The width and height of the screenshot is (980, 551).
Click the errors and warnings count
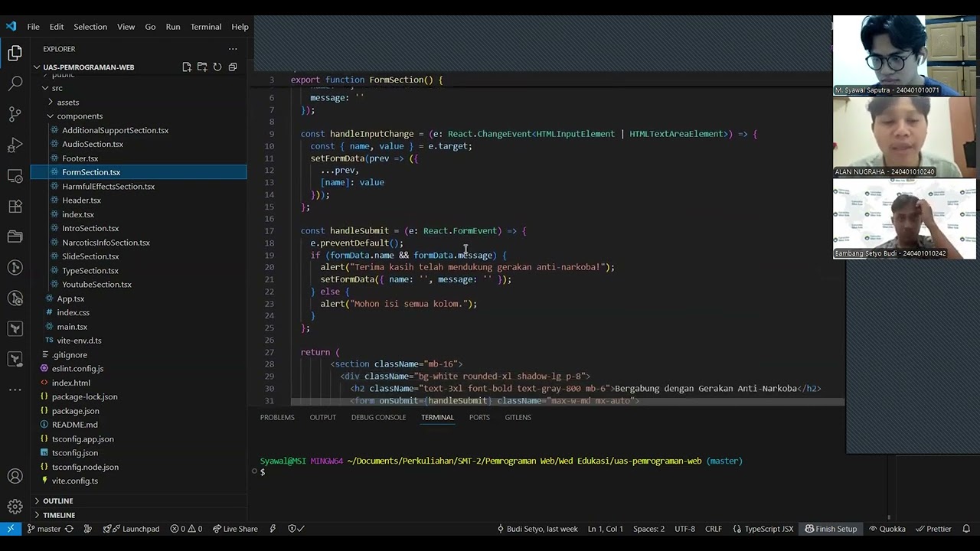point(186,529)
